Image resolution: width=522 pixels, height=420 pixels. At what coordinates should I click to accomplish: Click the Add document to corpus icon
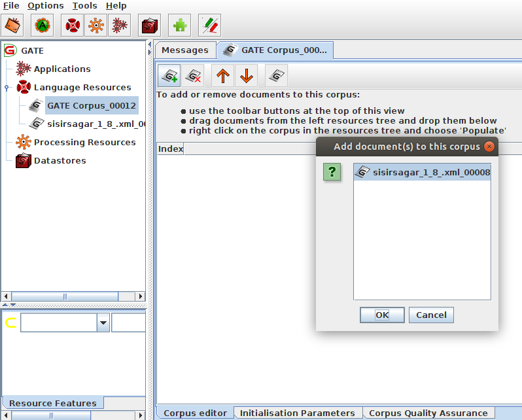click(x=169, y=76)
